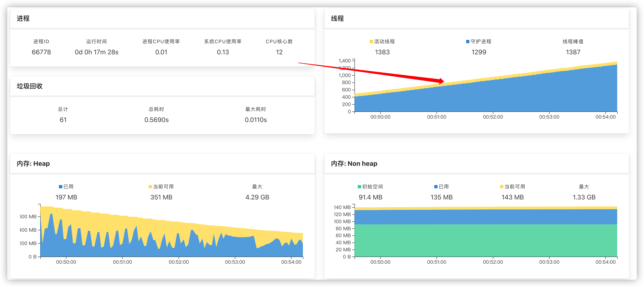
Task: Select the 内存: Non heap panel title
Action: tap(354, 164)
